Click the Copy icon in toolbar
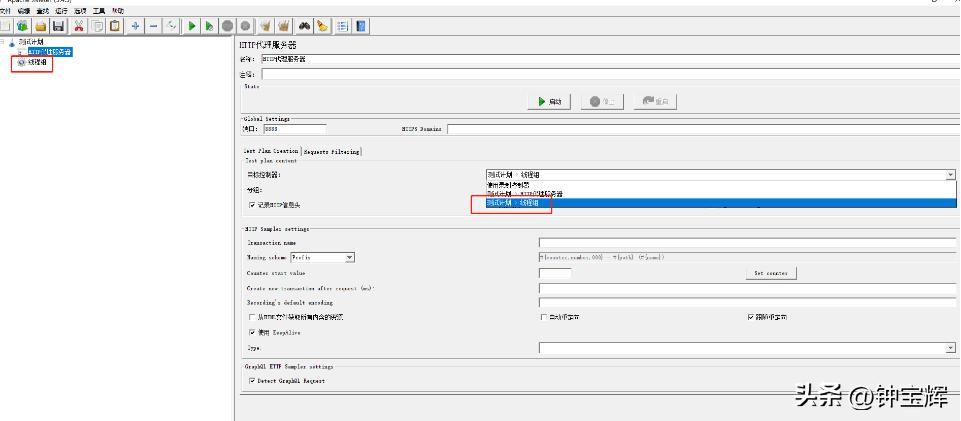 click(x=97, y=26)
